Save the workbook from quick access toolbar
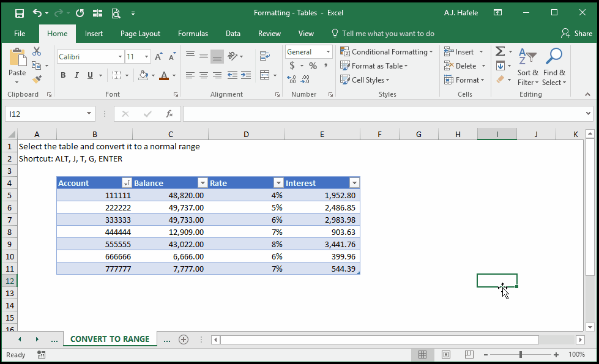This screenshot has width=599, height=364. click(19, 13)
